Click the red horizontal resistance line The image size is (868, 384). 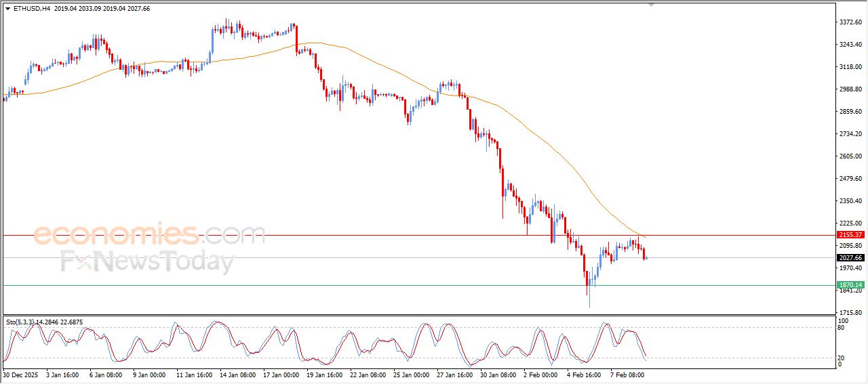407,235
